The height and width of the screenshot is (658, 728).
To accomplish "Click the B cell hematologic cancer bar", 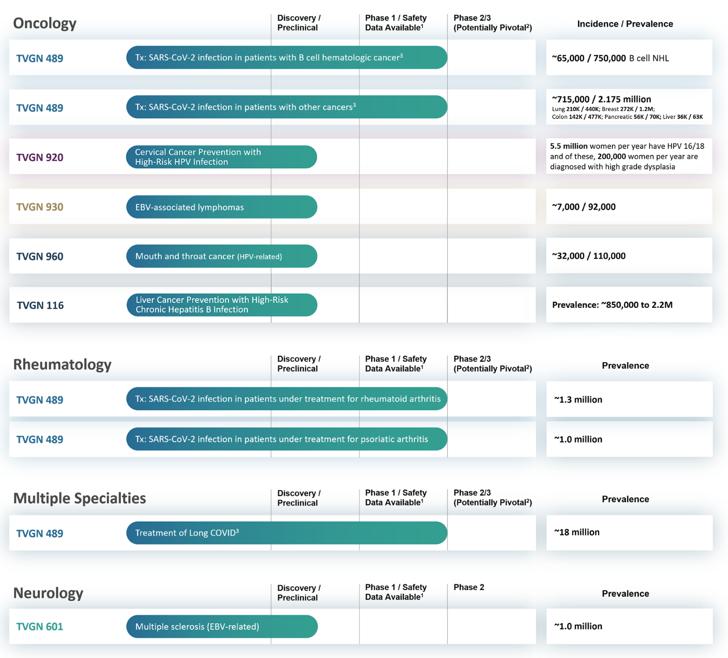I will tap(286, 58).
